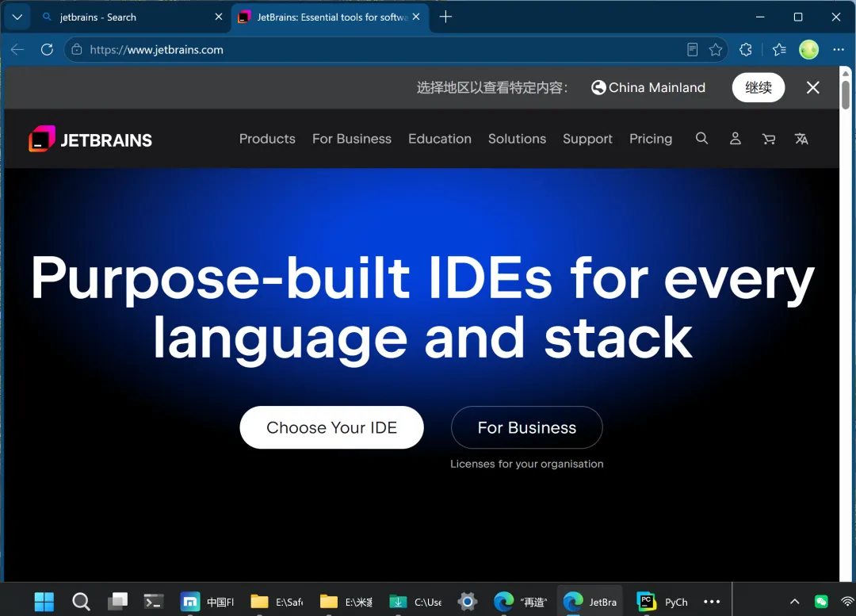Open the 中国FI taskbar app
This screenshot has width=856, height=616.
pyautogui.click(x=207, y=602)
